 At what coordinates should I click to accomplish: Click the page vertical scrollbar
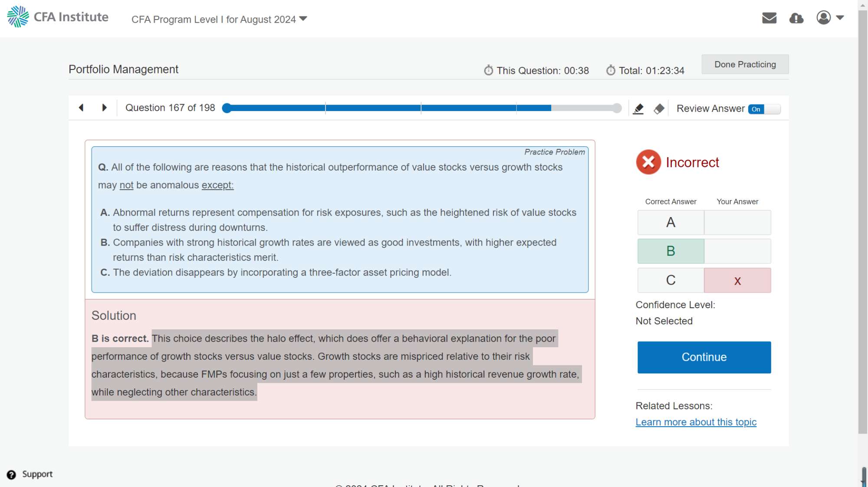pos(862,217)
